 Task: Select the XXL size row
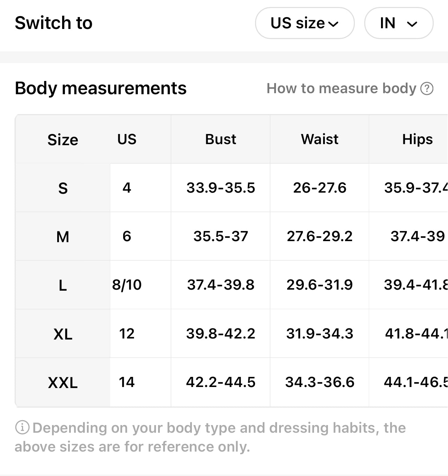[63, 382]
